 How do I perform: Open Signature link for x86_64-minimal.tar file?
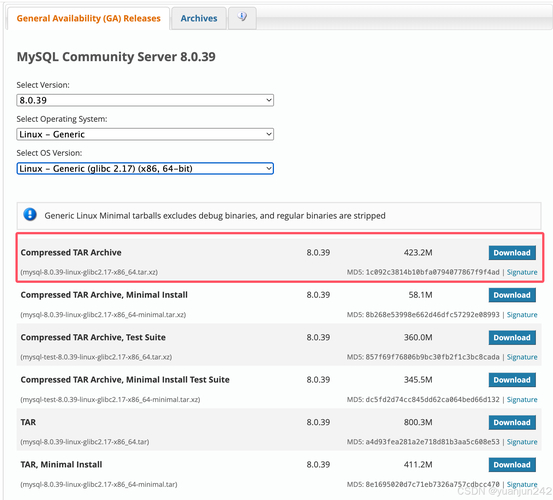coord(522,484)
